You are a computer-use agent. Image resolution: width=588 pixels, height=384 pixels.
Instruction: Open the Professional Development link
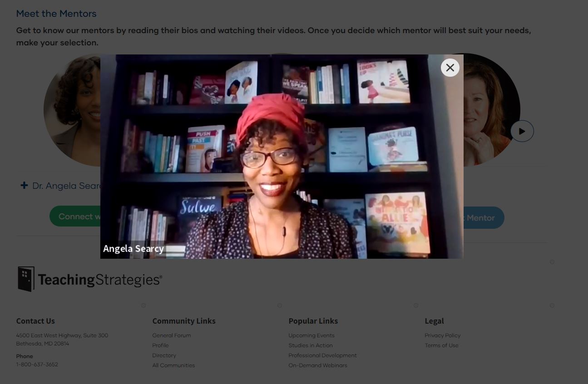[322, 355]
